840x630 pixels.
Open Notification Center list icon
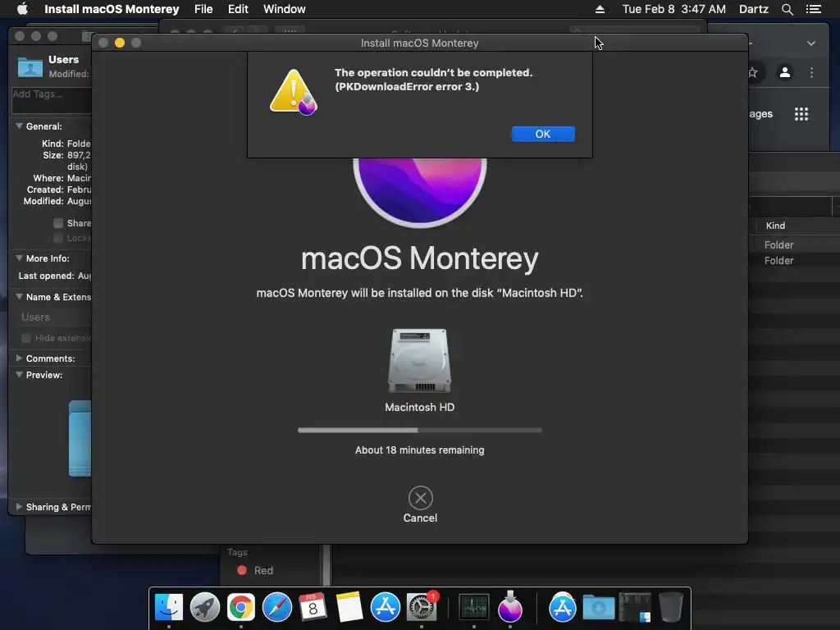pos(813,9)
